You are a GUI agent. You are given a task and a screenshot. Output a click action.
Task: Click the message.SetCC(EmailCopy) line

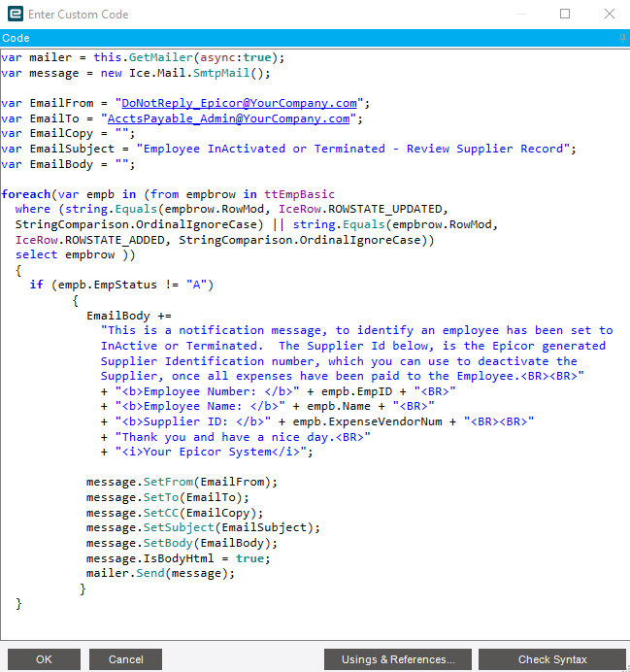175,513
